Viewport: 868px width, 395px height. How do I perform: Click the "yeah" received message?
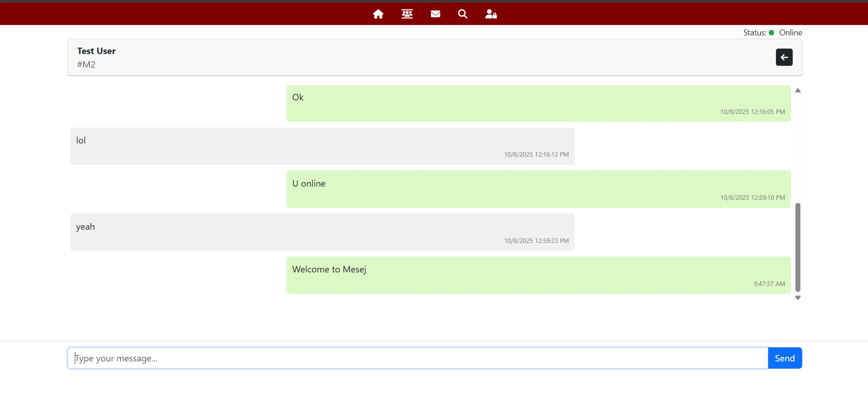(x=322, y=232)
